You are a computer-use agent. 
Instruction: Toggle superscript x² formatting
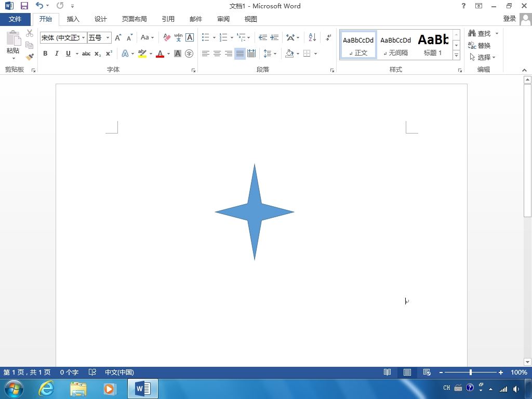point(109,54)
